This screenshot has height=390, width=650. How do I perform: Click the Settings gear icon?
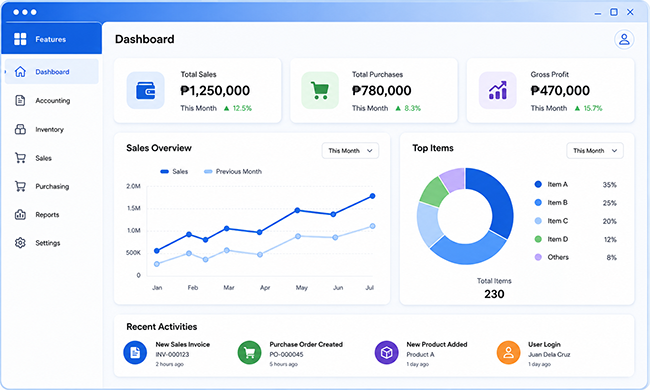20,242
